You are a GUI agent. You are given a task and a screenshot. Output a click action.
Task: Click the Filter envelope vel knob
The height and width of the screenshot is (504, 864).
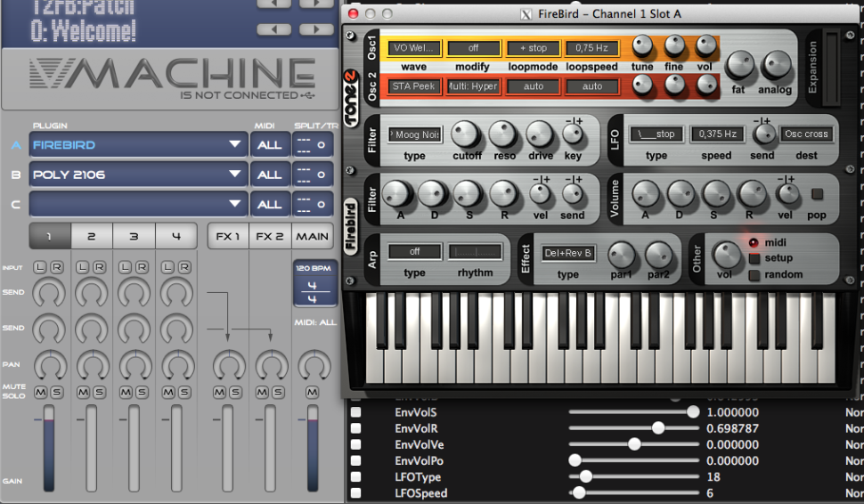pyautogui.click(x=540, y=194)
